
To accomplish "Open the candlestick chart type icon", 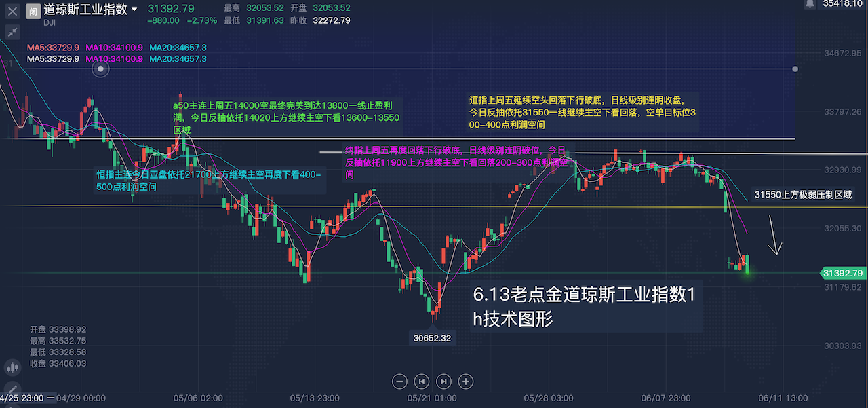I will (12, 367).
